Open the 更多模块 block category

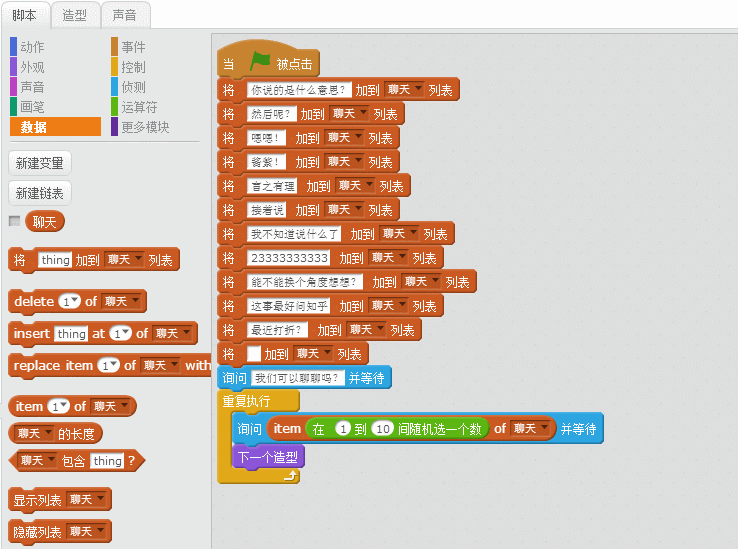point(145,127)
